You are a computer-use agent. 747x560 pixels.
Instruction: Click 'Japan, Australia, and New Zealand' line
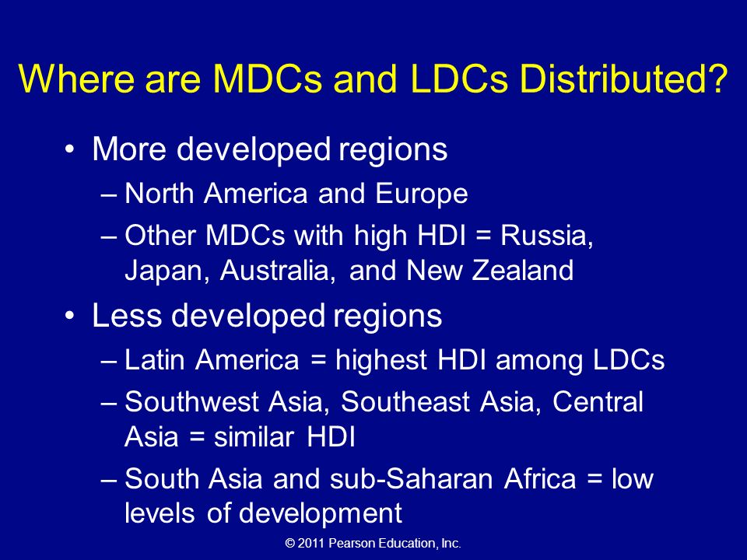pos(349,271)
